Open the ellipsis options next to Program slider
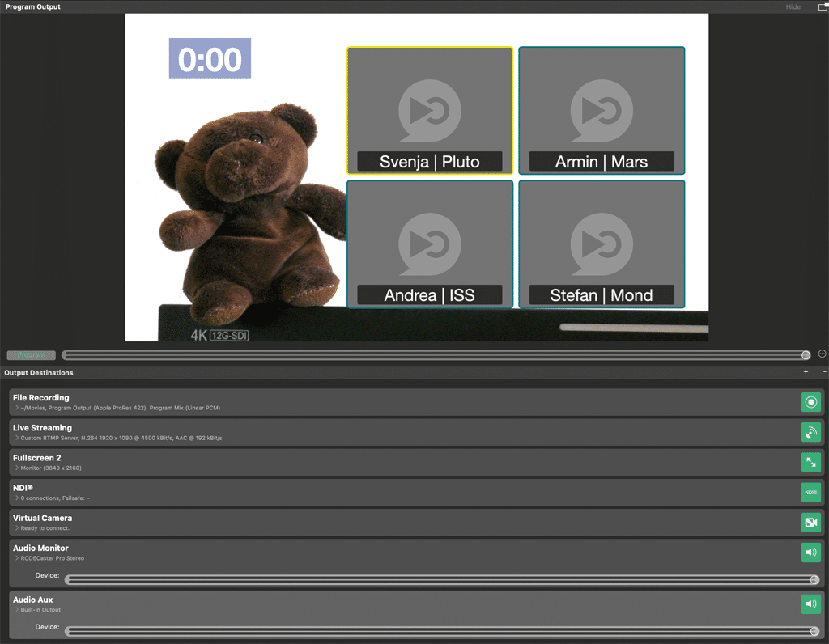Image resolution: width=829 pixels, height=644 pixels. [822, 354]
